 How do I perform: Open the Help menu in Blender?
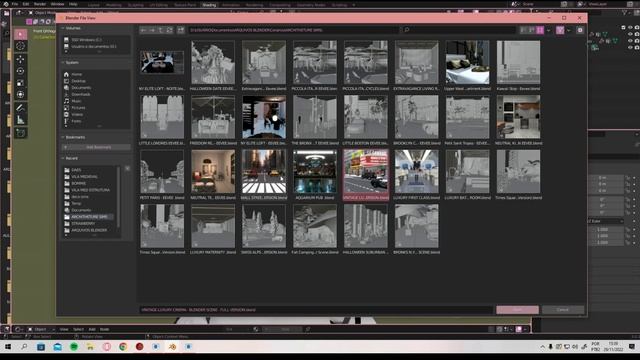tap(73, 4)
